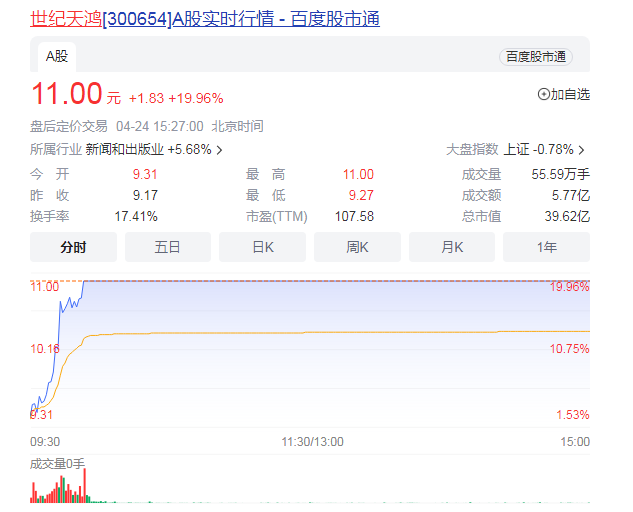The width and height of the screenshot is (633, 512).
Task: Click the 加自选 plus icon
Action: coord(544,95)
